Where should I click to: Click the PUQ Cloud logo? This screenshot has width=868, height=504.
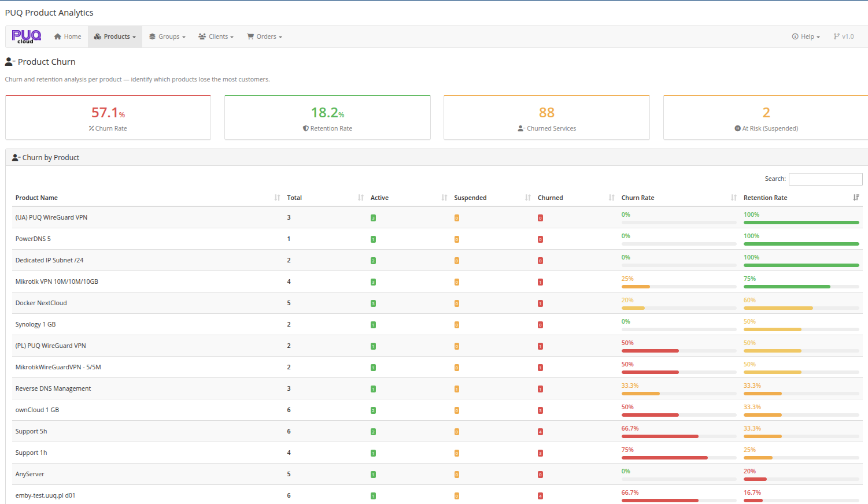coord(26,36)
